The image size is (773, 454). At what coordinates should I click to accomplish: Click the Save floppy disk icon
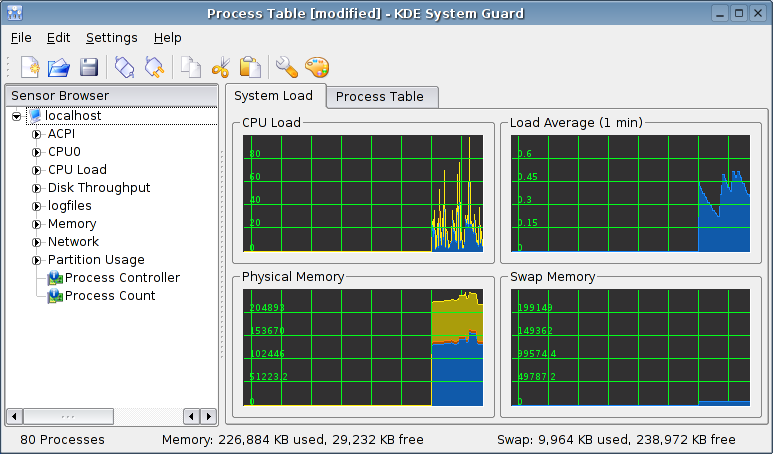coord(89,67)
